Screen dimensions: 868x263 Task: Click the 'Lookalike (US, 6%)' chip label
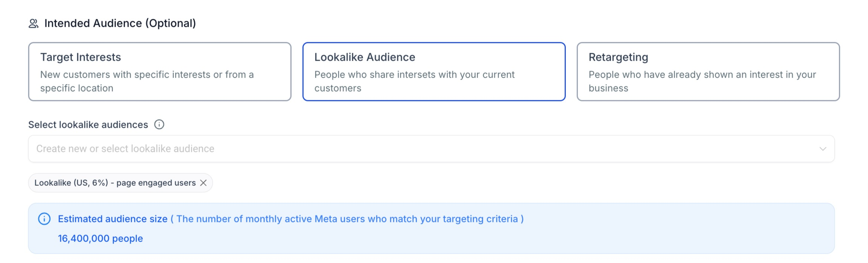115,183
